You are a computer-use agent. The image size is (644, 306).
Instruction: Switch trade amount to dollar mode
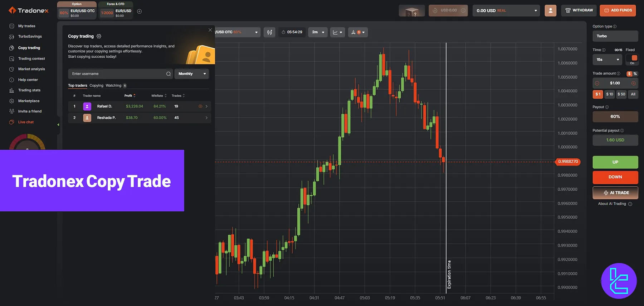coord(629,74)
